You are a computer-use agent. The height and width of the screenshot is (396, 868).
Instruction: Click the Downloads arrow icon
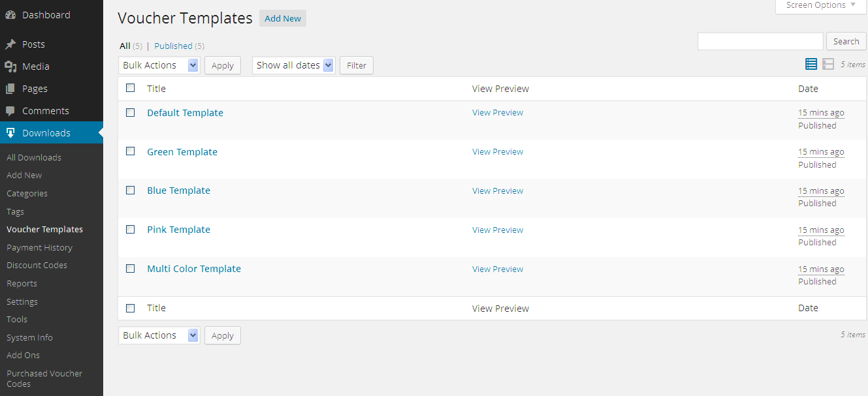pyautogui.click(x=10, y=133)
